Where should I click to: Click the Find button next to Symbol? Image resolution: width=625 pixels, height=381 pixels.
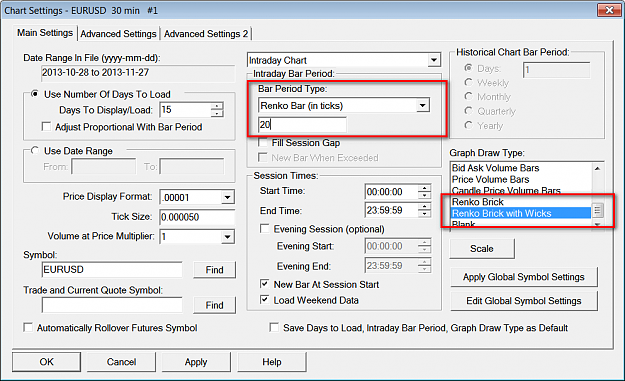pyautogui.click(x=214, y=270)
